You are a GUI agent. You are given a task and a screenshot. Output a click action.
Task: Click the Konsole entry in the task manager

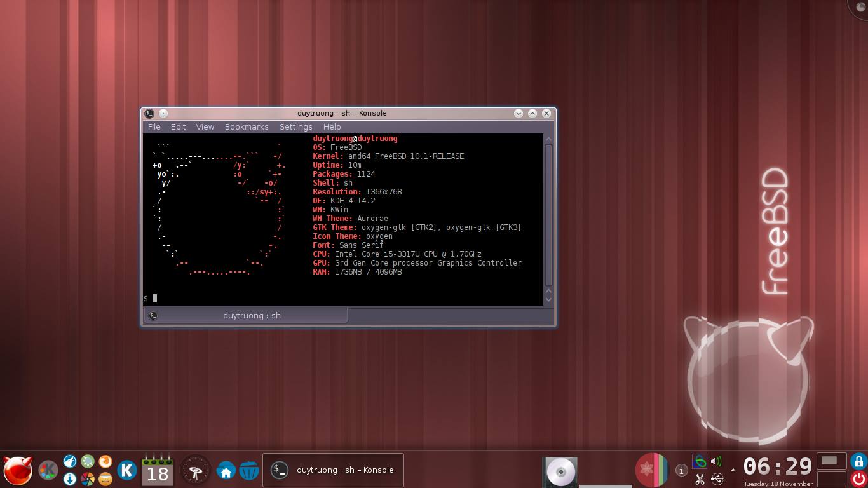click(333, 470)
